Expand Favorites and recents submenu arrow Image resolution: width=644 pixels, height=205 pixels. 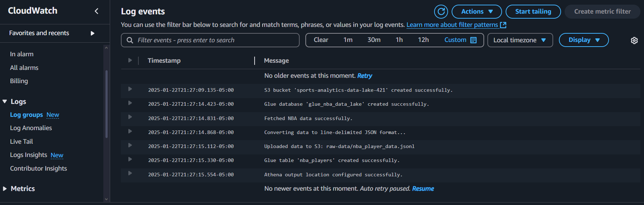(x=93, y=33)
